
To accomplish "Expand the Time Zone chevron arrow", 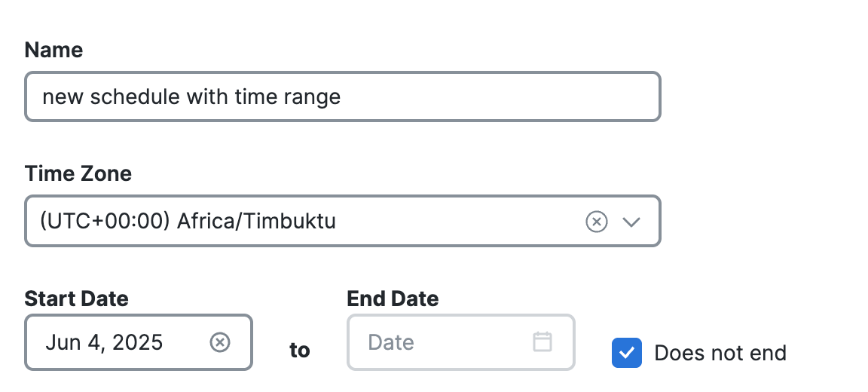I will click(631, 222).
